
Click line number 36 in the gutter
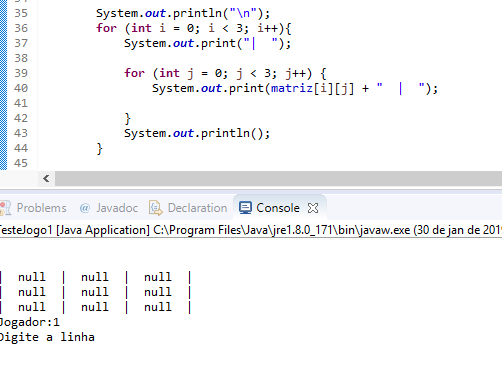(21, 28)
